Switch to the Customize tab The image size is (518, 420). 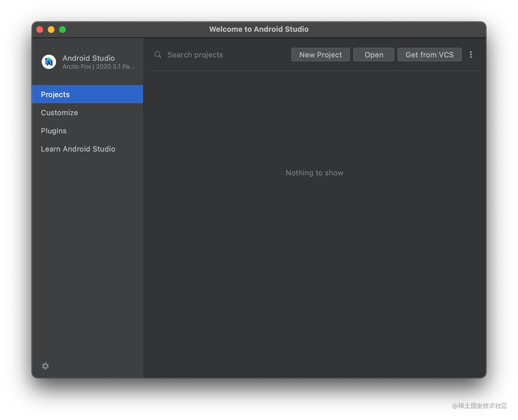click(x=60, y=113)
